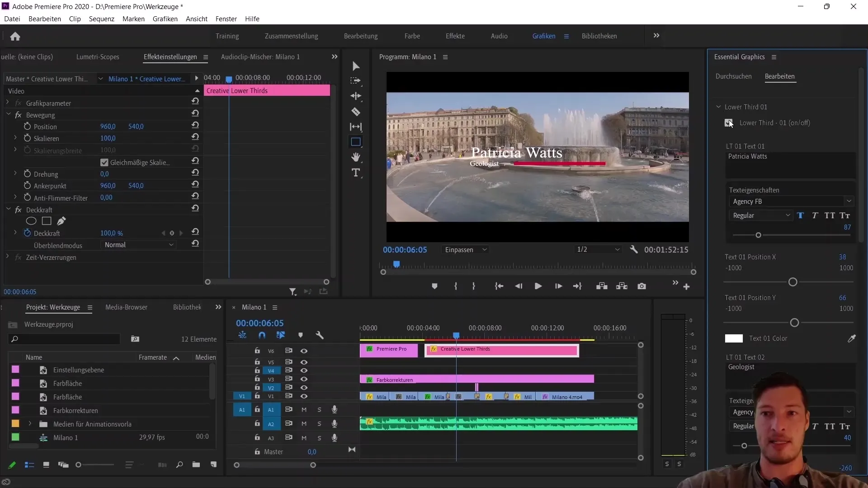Switch to Durchsuchen tab in Essential Graphics
This screenshot has height=488, width=868.
[x=733, y=76]
